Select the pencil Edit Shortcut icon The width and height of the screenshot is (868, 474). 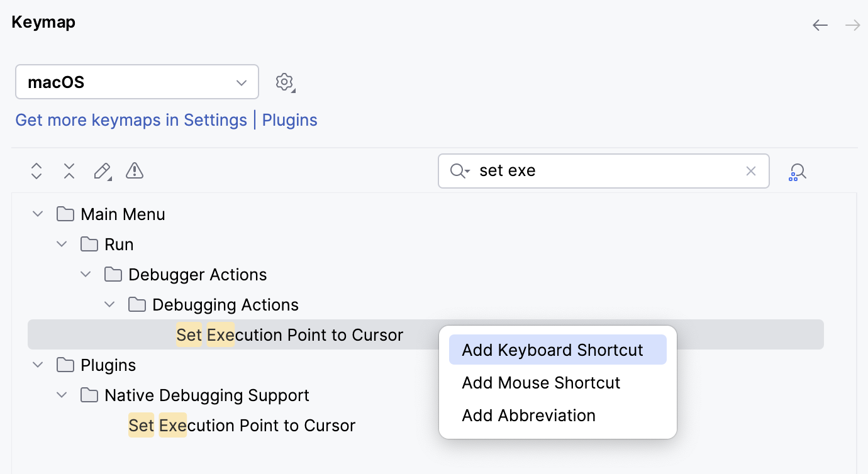102,170
